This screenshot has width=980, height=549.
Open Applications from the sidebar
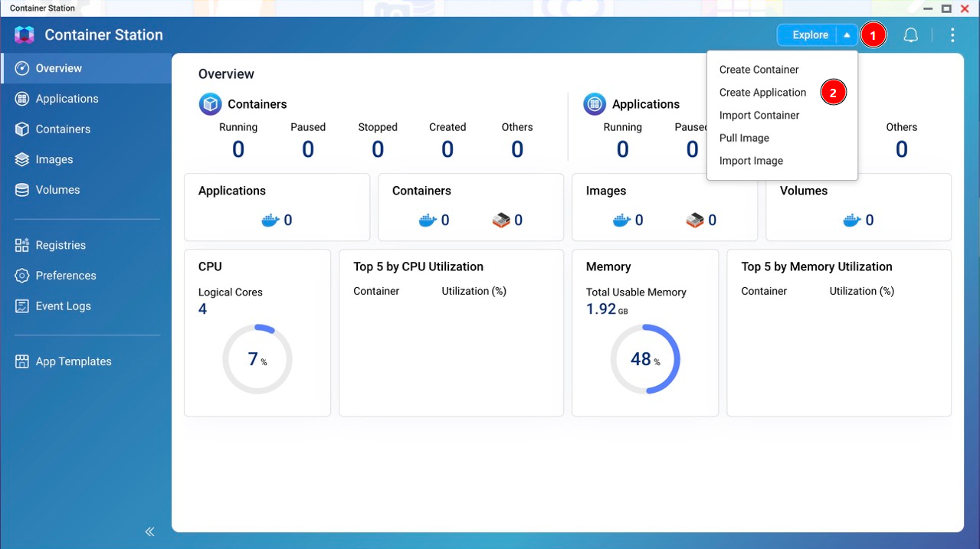point(67,99)
